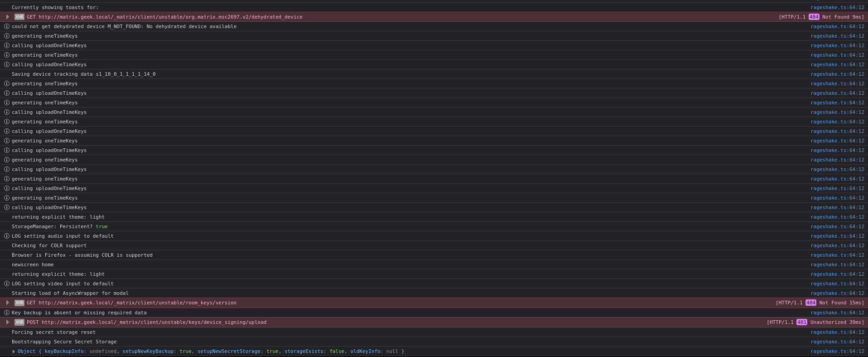
Task: Click the info icon beside 'Key backup is absent'
Action: click(7, 313)
